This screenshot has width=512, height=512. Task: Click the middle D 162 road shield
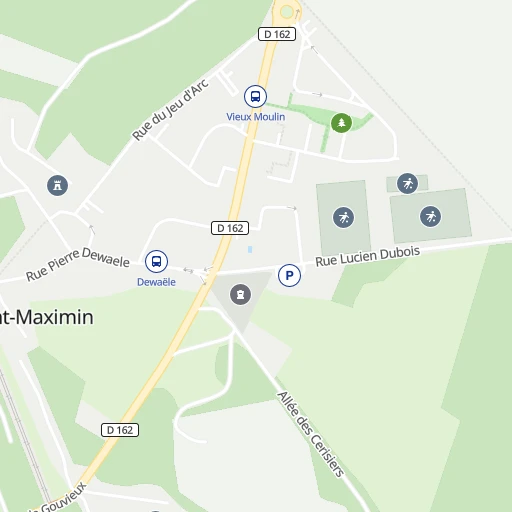(x=230, y=228)
